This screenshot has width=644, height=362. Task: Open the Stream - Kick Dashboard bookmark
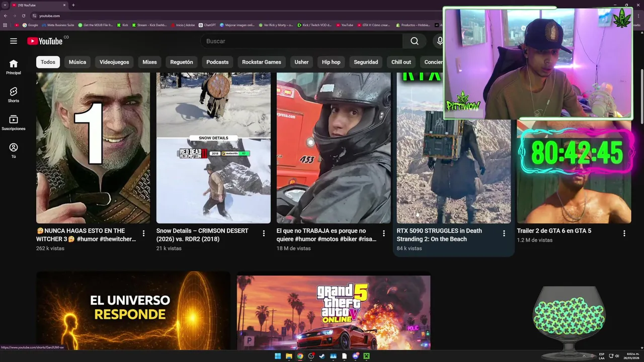[149, 25]
